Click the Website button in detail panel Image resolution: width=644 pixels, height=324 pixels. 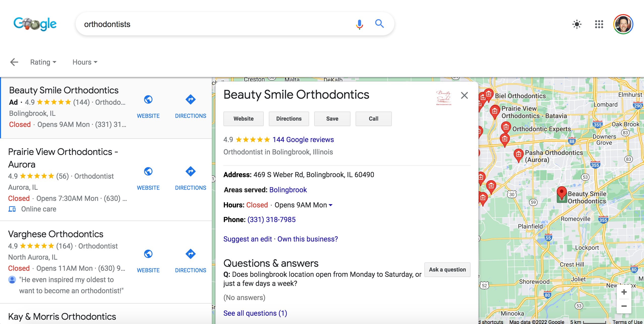tap(244, 119)
